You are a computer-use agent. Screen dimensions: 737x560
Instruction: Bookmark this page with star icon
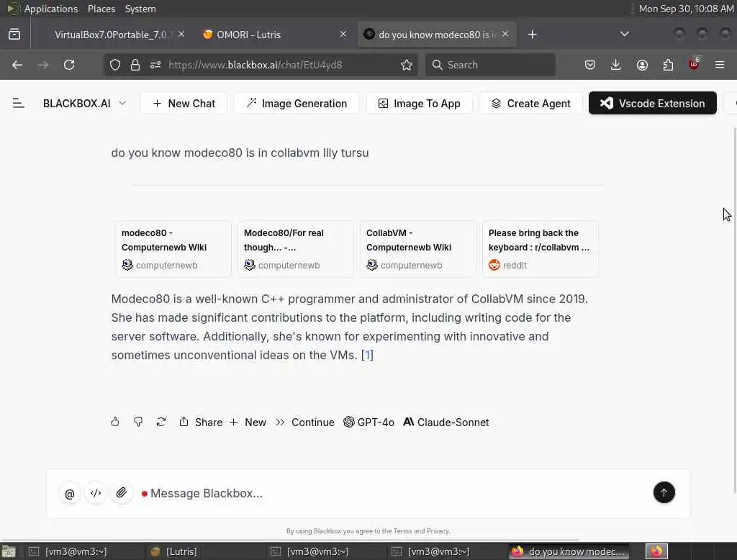pos(407,65)
